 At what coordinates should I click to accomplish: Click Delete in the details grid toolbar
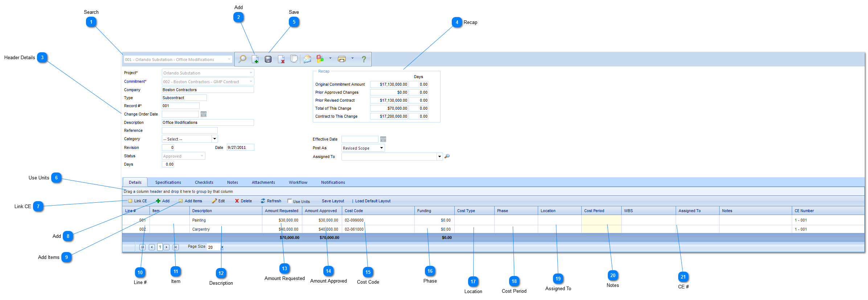pos(243,201)
